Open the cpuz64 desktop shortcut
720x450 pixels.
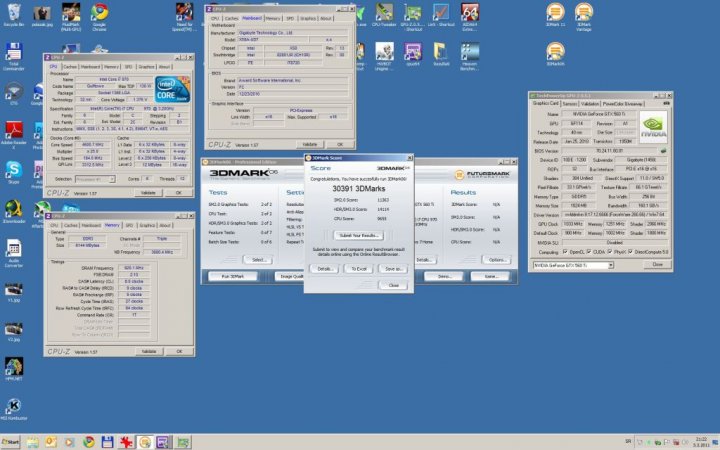(413, 54)
